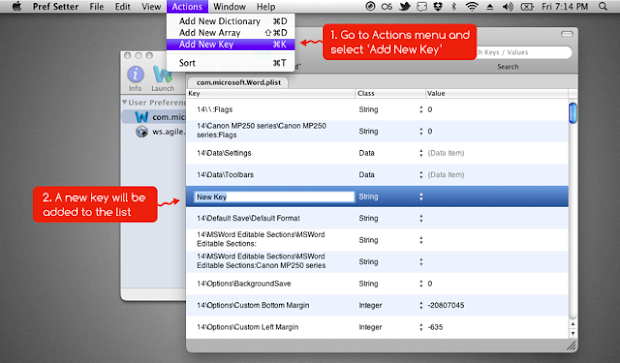Click the Twitter bird menu bar icon

405,6
